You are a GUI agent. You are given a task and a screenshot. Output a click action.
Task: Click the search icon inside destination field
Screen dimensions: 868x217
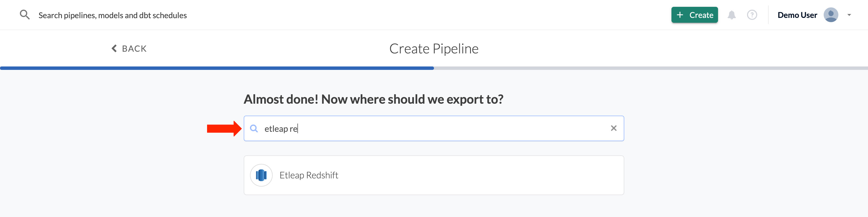coord(254,128)
